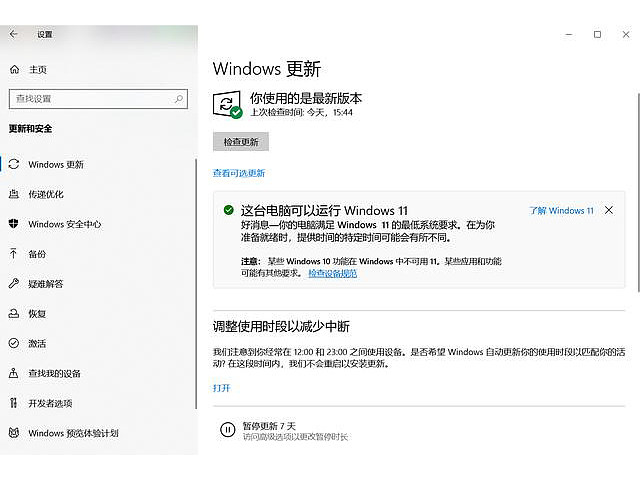640x480 pixels.
Task: Open the 了解 Windows 11 link
Action: click(x=562, y=211)
